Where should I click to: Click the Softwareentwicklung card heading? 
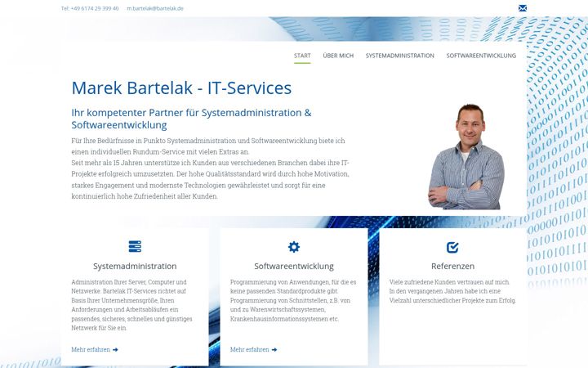[294, 266]
